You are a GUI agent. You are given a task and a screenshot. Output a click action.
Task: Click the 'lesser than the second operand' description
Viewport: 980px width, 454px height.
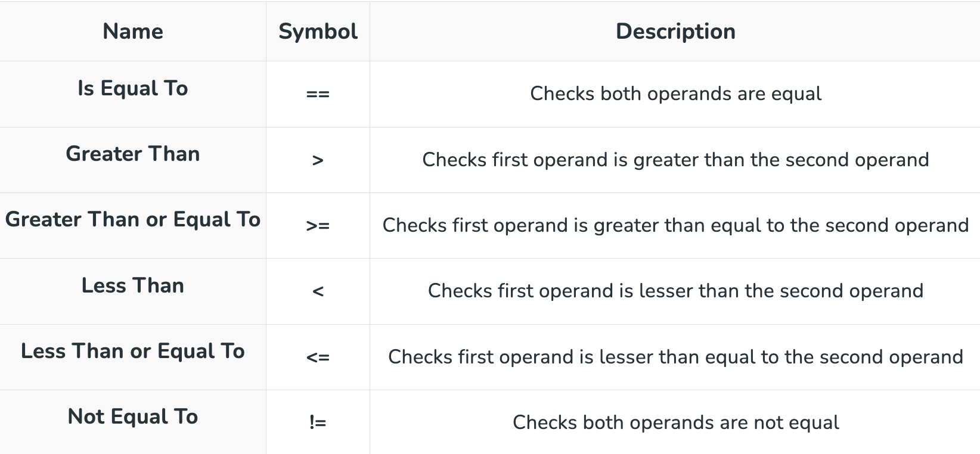(x=675, y=291)
